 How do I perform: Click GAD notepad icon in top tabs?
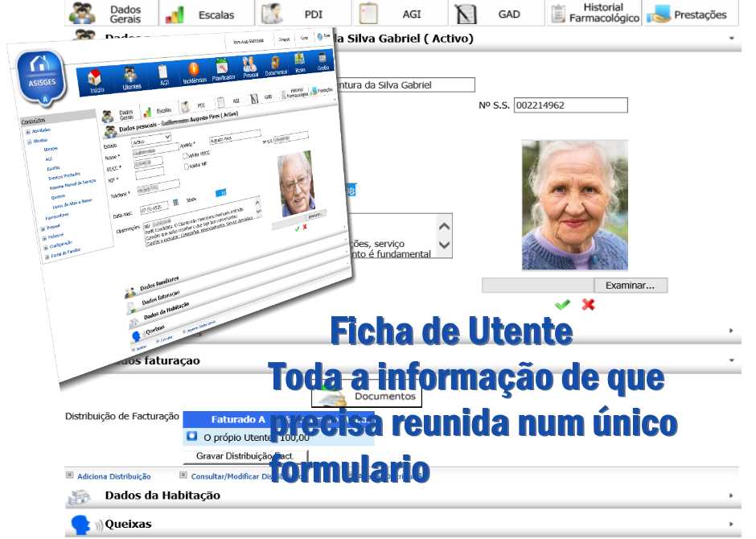466,14
